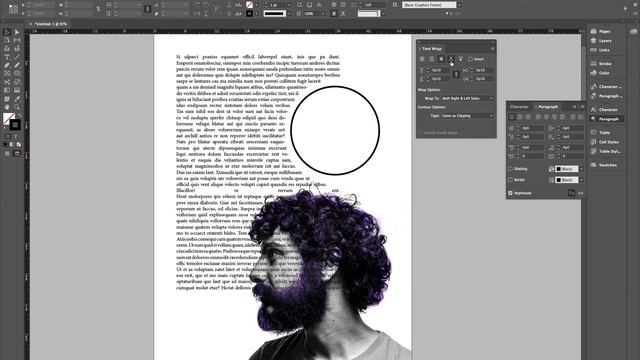Choose Wrap around object shape icon
The height and width of the screenshot is (360, 640).
(x=441, y=59)
